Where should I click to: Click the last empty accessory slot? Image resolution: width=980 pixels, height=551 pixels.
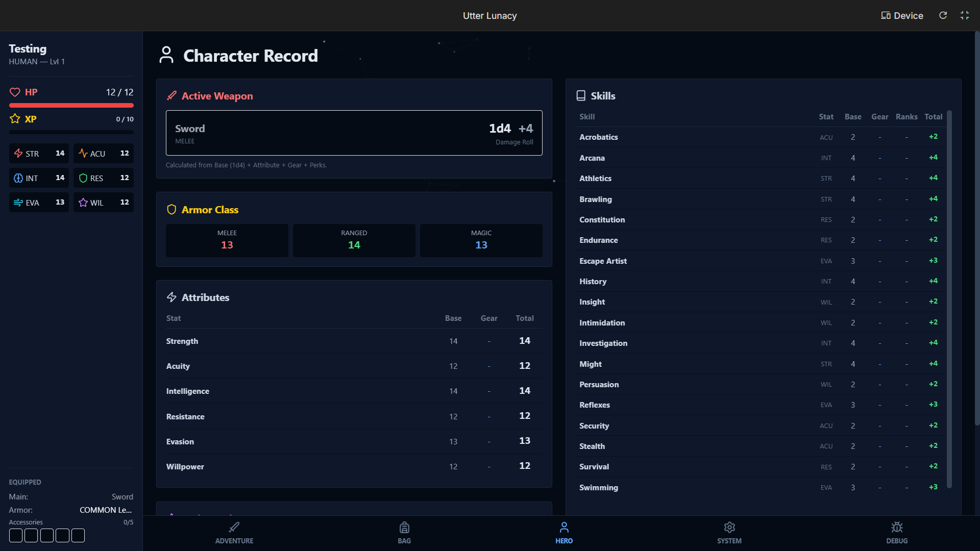click(78, 536)
